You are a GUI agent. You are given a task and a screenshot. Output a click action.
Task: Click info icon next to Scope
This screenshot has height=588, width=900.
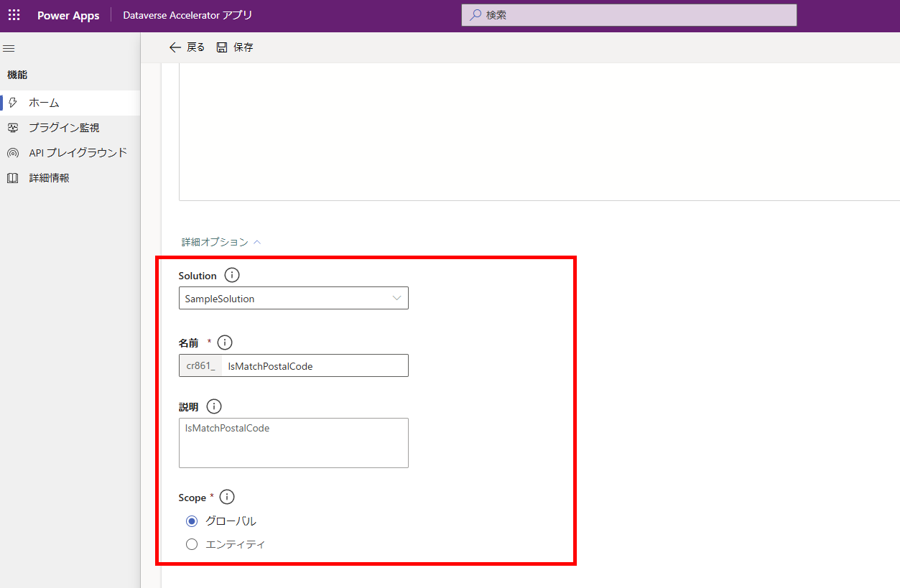(x=227, y=497)
